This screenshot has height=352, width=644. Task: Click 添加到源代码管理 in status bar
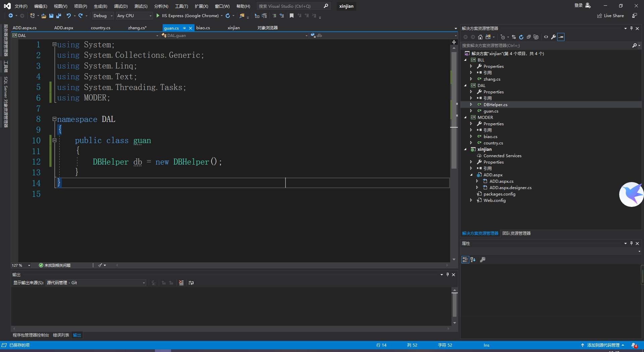(x=603, y=345)
